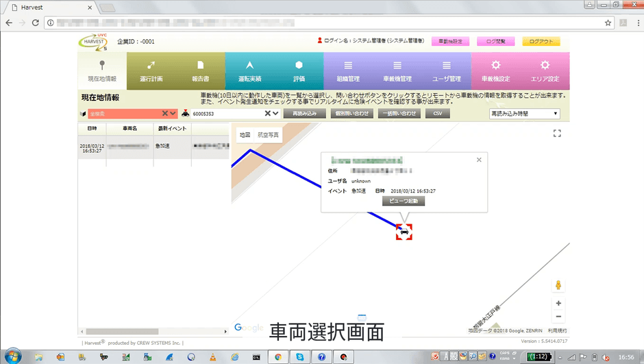Screen dimensions: 644x364
Task: Expand the red organization dropdown arrow
Action: click(173, 114)
